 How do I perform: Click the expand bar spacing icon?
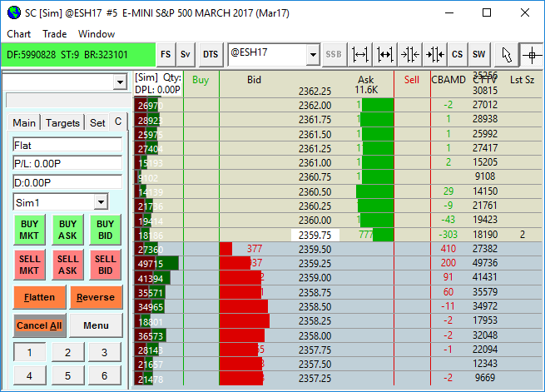(x=359, y=55)
